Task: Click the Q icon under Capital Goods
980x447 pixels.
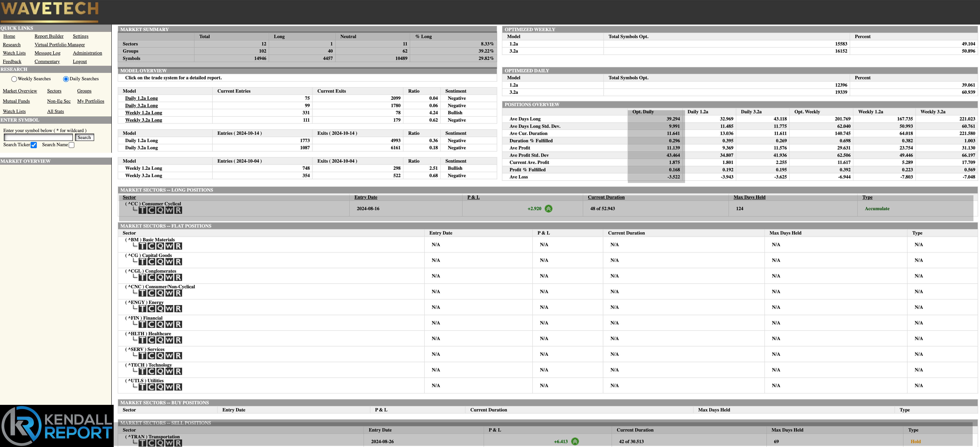Action: (160, 262)
